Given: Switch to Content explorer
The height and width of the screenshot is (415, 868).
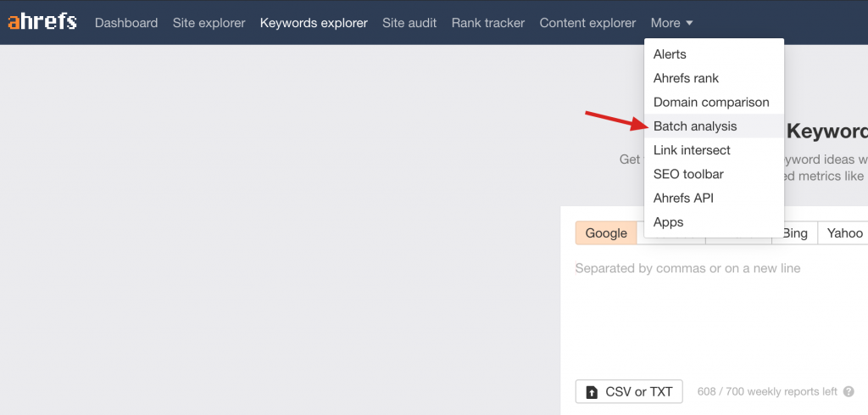Looking at the screenshot, I should (587, 23).
